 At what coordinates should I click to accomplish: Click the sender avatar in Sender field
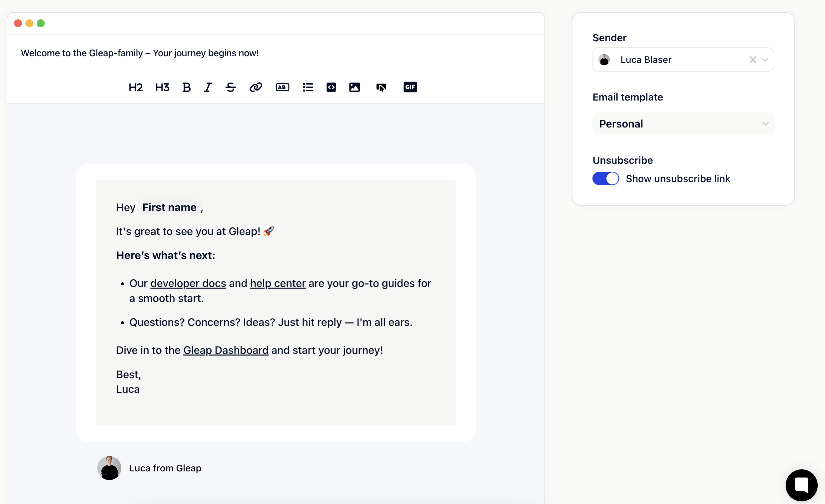point(604,60)
